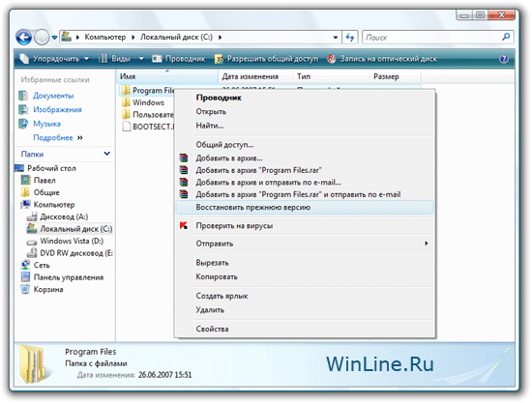
Task: Choose Свойства in the context menu
Action: point(305,329)
